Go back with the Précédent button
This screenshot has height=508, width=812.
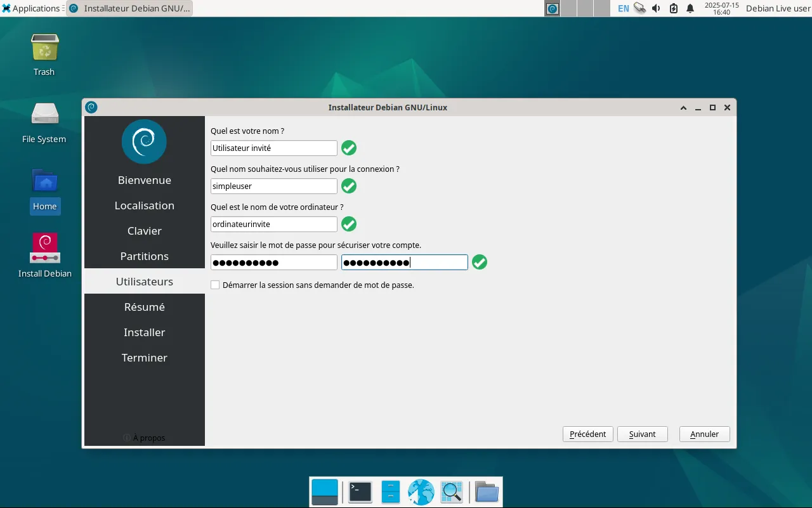click(x=587, y=434)
